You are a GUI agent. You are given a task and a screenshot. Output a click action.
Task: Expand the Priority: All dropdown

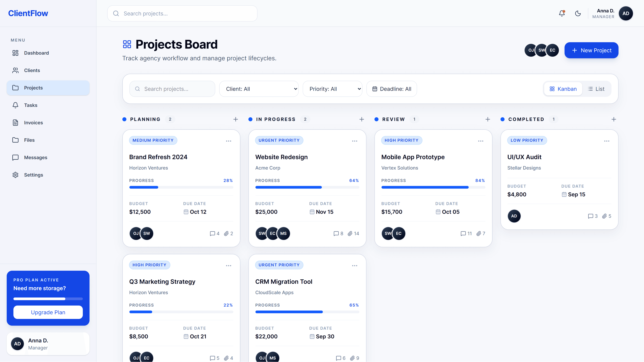click(x=332, y=89)
